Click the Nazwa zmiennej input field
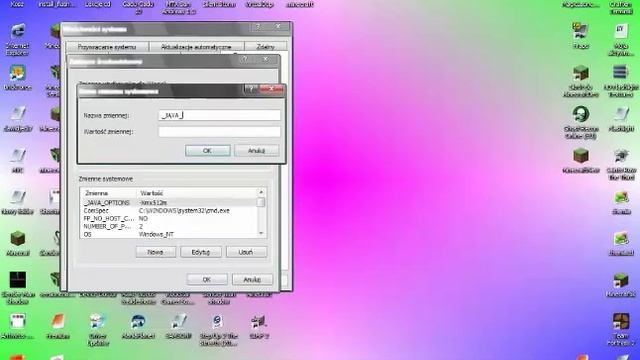 click(219, 115)
